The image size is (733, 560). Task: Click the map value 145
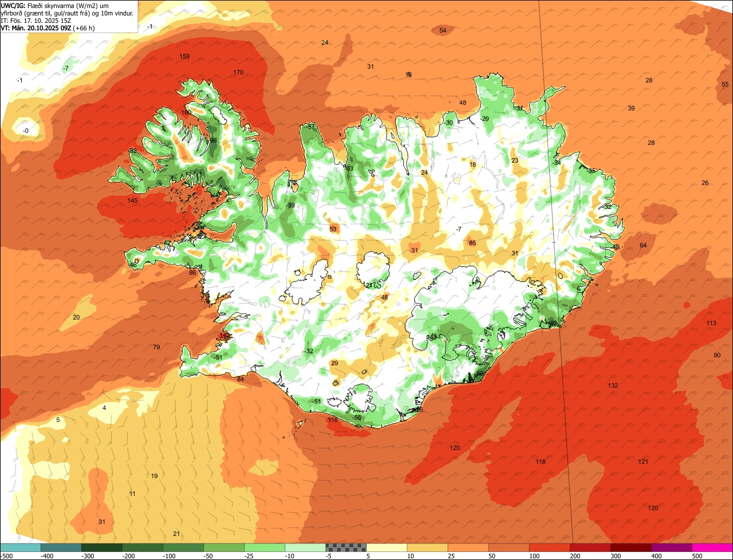[x=132, y=200]
